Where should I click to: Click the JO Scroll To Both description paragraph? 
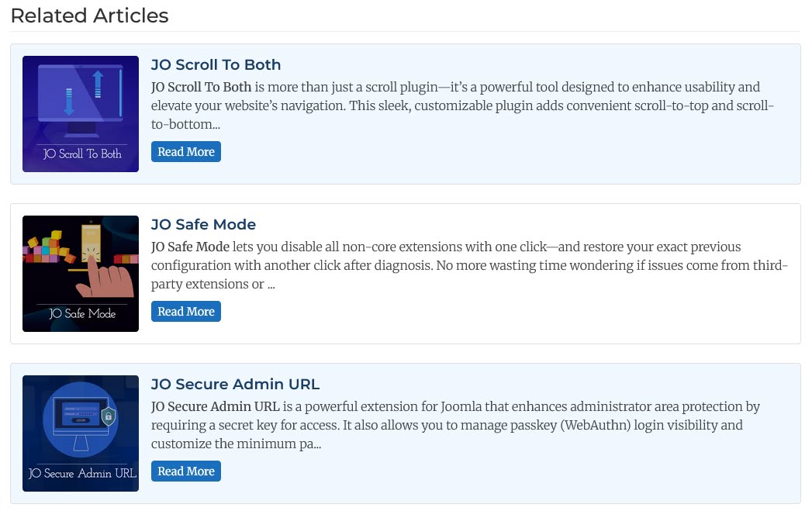[462, 105]
